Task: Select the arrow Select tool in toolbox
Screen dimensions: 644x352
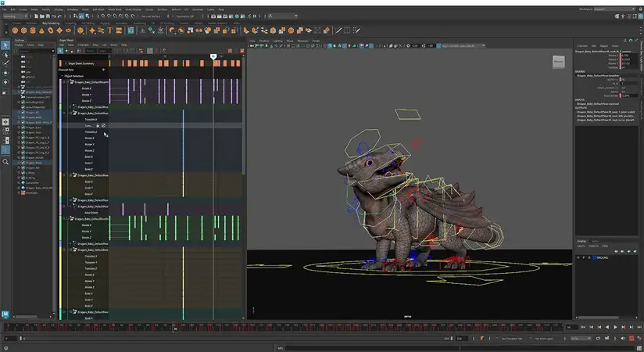Action: pyautogui.click(x=5, y=45)
